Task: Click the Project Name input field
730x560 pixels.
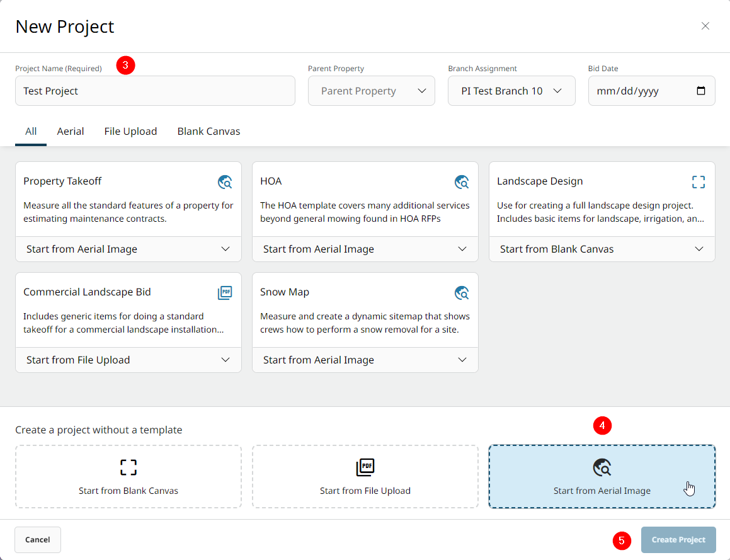Action: click(x=155, y=91)
